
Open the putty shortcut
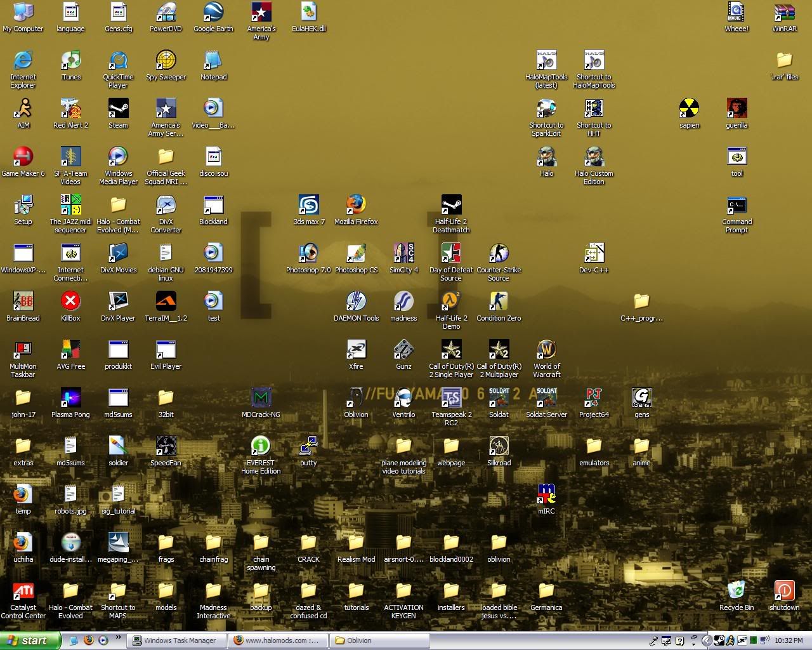tap(308, 451)
